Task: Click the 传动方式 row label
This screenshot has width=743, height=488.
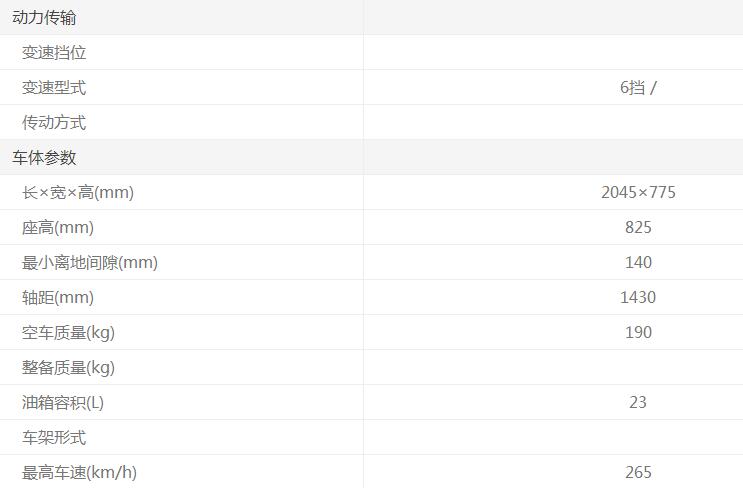Action: click(54, 122)
